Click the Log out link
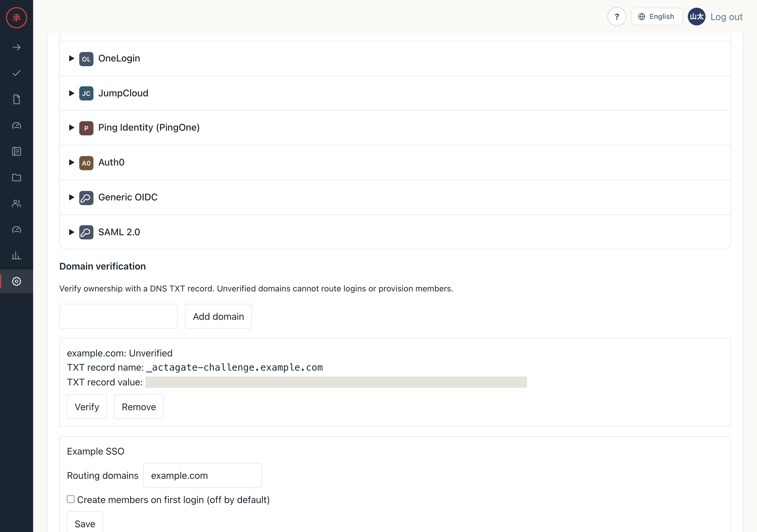The width and height of the screenshot is (757, 532). [x=726, y=17]
